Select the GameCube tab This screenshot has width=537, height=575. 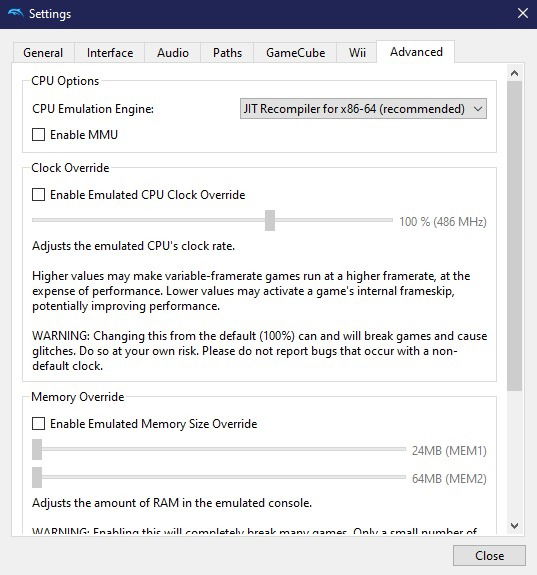tap(296, 53)
